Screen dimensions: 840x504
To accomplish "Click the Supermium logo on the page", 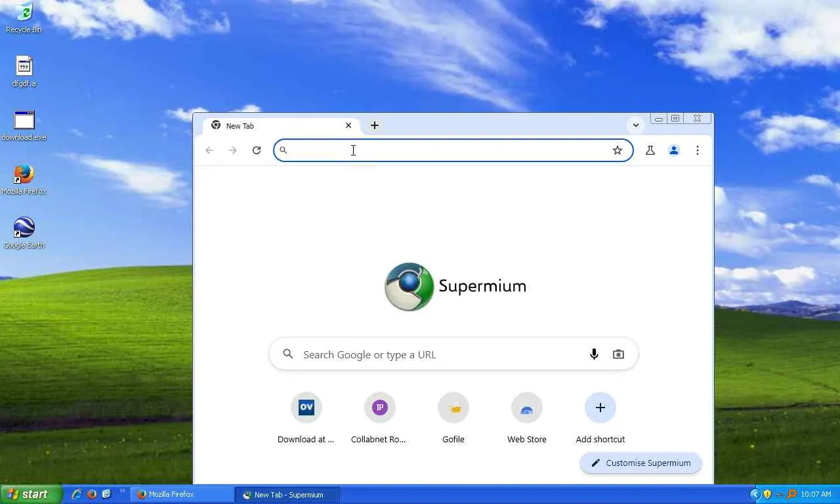I will pos(455,286).
